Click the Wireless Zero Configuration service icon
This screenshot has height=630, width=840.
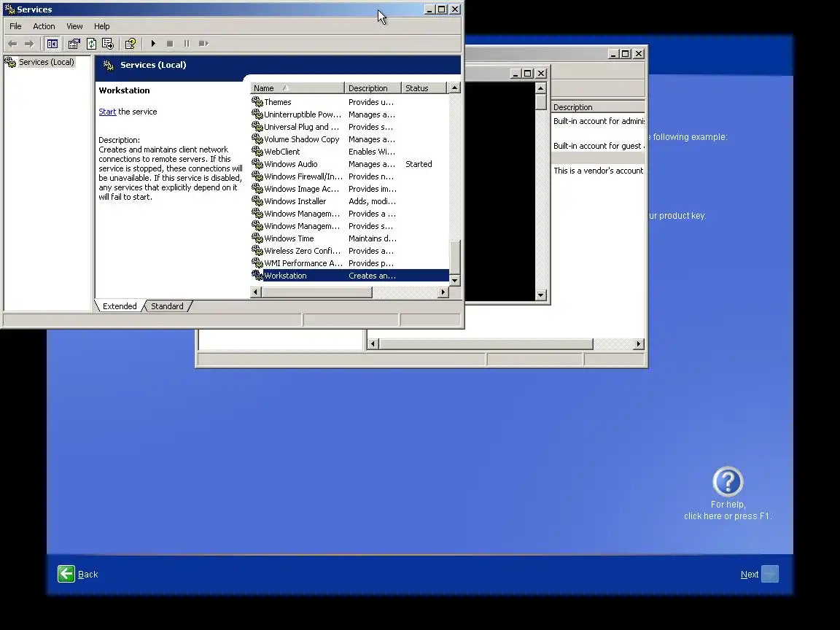257,251
